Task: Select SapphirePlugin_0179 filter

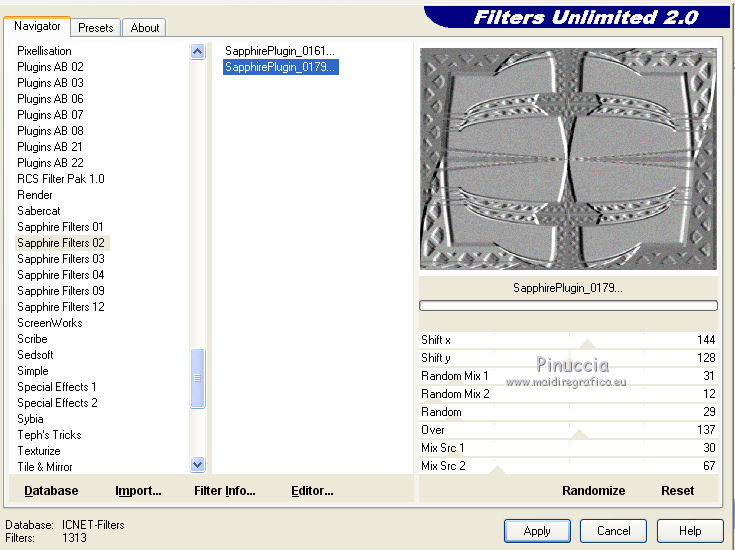Action: point(280,67)
